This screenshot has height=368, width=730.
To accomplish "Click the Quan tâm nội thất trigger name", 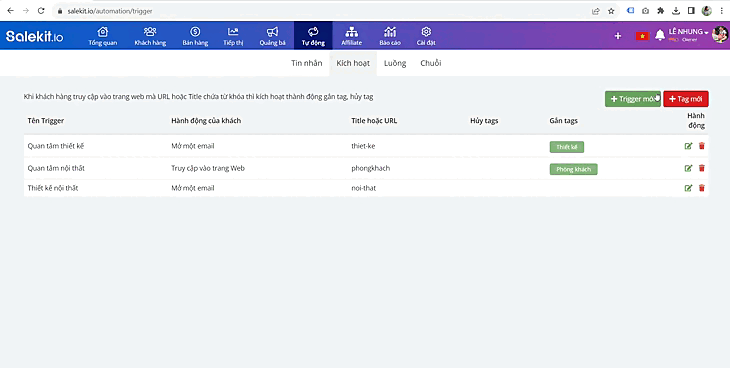I will click(x=56, y=168).
